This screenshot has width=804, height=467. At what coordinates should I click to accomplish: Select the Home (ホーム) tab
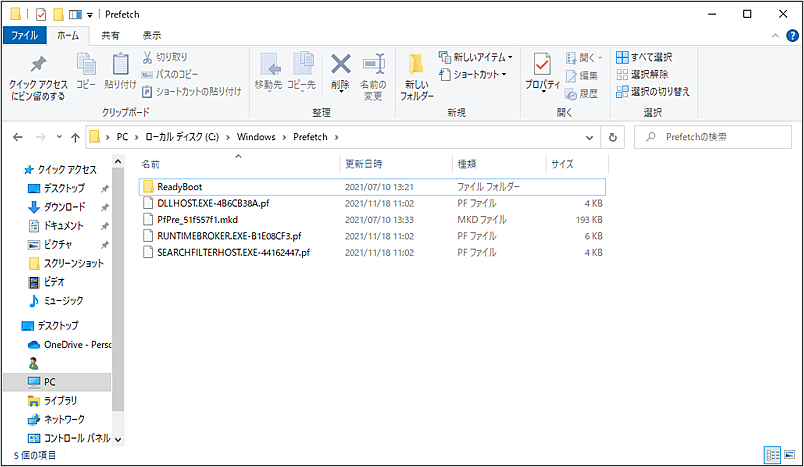pos(68,35)
